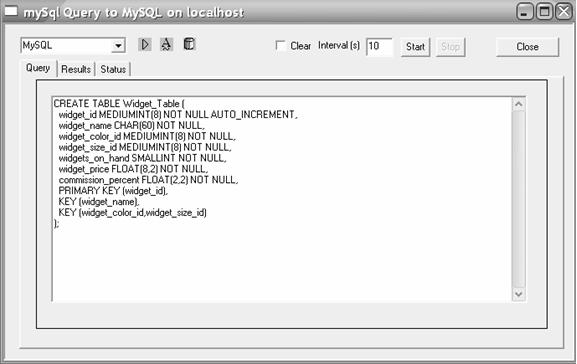This screenshot has height=364, width=577.
Task: Switch to the Query tab
Action: point(38,68)
